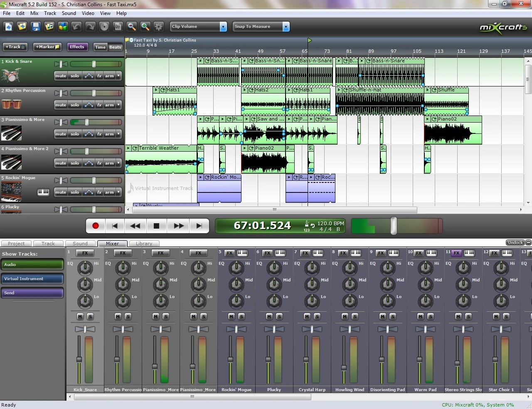Open the Snap To Measure dropdown
This screenshot has height=409, width=532.
(286, 27)
